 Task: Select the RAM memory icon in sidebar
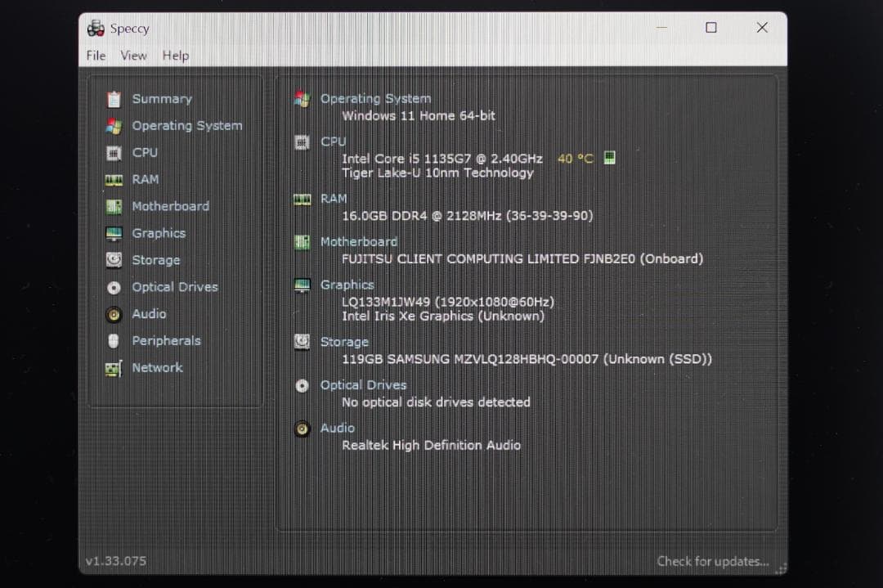point(114,179)
